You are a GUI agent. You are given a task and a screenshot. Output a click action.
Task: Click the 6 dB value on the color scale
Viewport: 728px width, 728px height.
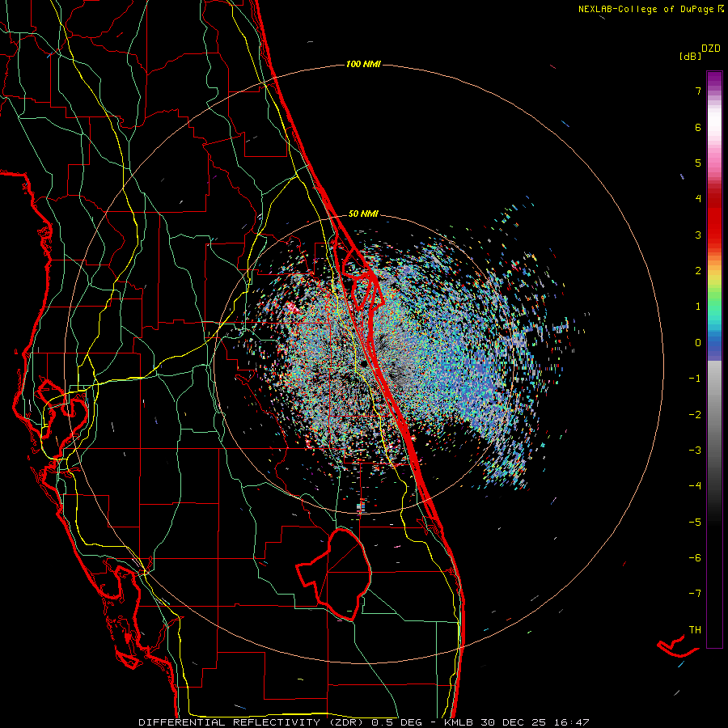pyautogui.click(x=698, y=127)
